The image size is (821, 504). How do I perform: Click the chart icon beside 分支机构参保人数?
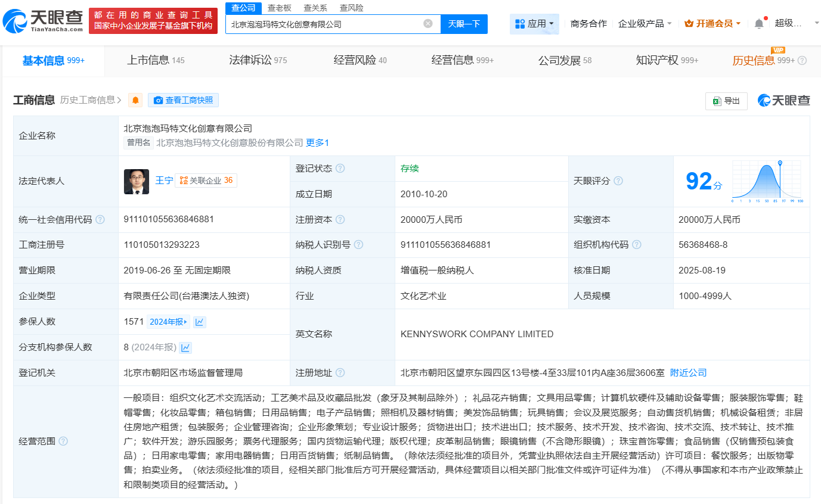[x=185, y=347]
